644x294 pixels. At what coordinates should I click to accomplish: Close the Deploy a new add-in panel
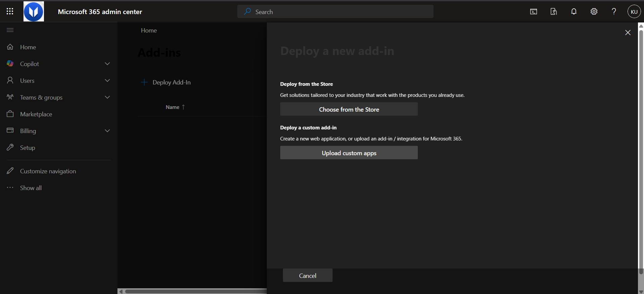[628, 33]
